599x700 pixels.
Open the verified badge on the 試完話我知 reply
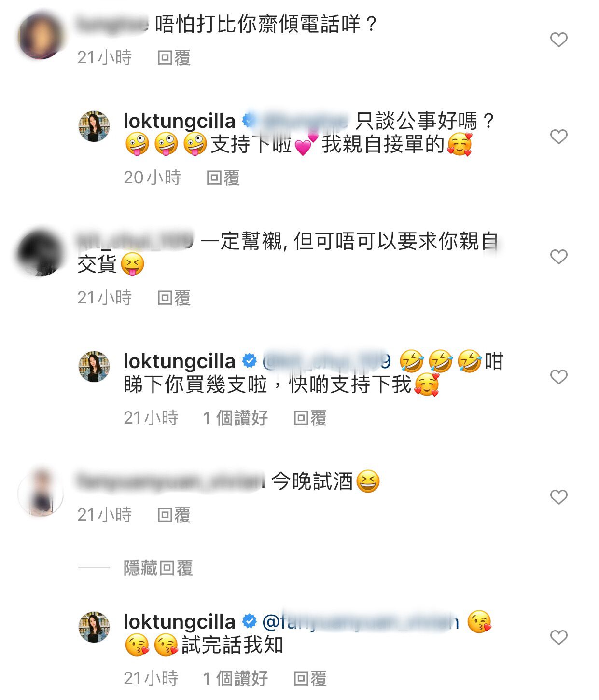pyautogui.click(x=249, y=621)
